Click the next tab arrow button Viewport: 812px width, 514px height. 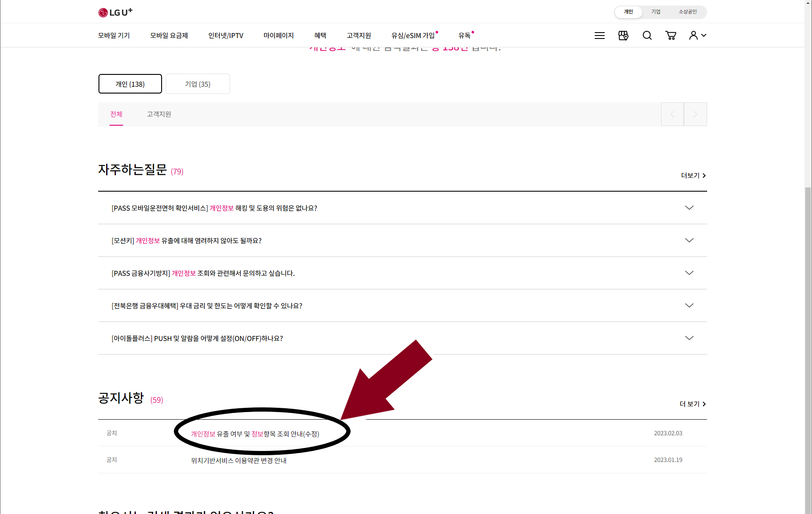tap(695, 114)
